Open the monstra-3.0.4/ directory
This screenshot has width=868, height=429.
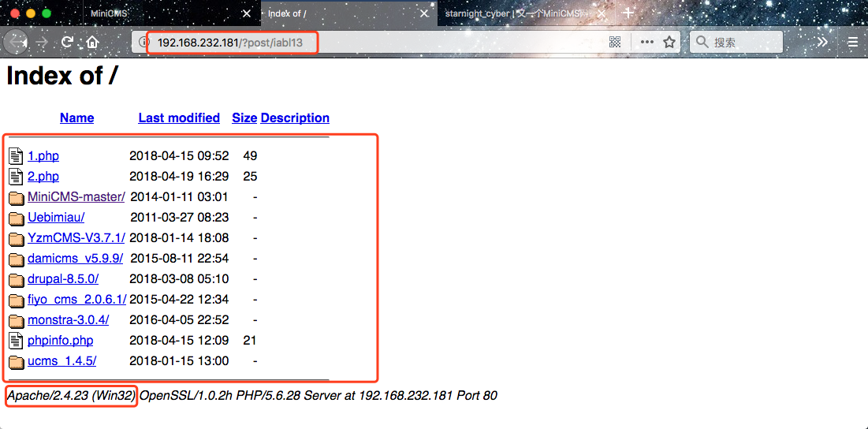point(68,320)
